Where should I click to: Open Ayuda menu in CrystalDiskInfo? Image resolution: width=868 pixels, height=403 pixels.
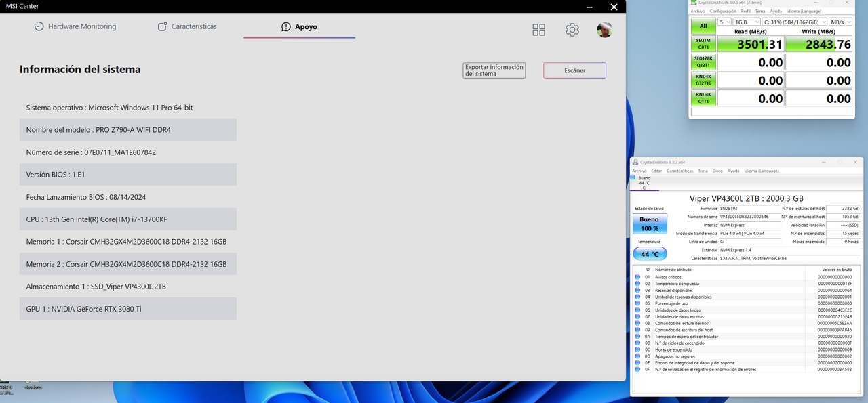coord(733,171)
